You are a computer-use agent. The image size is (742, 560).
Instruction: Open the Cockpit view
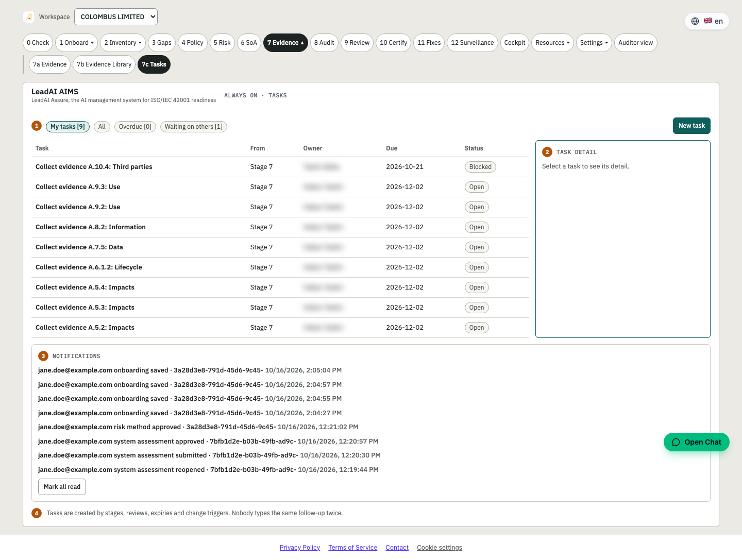[x=515, y=43]
